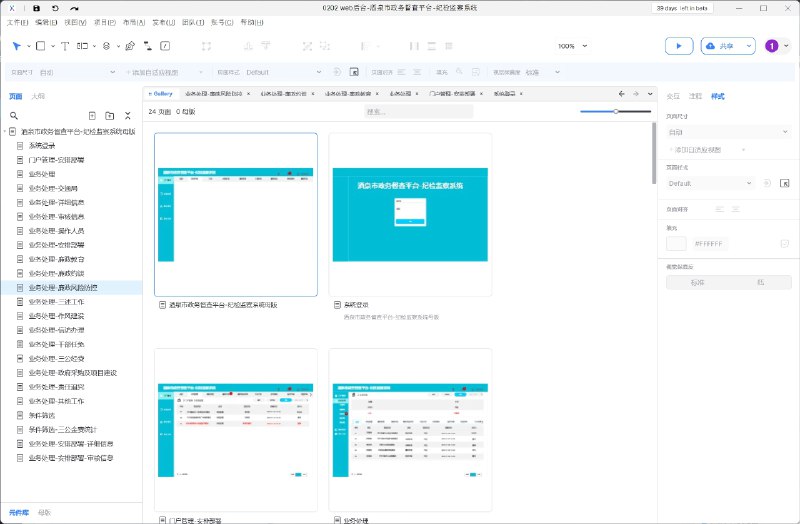
Task: Open the Default style dropdown in the Style panel
Action: (x=710, y=183)
